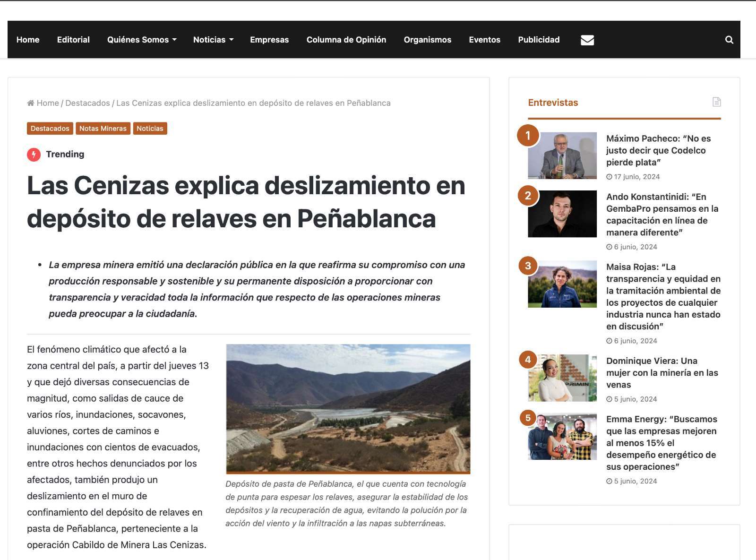Open Dominique Viera interview article link
The image size is (756, 560).
pos(661,372)
